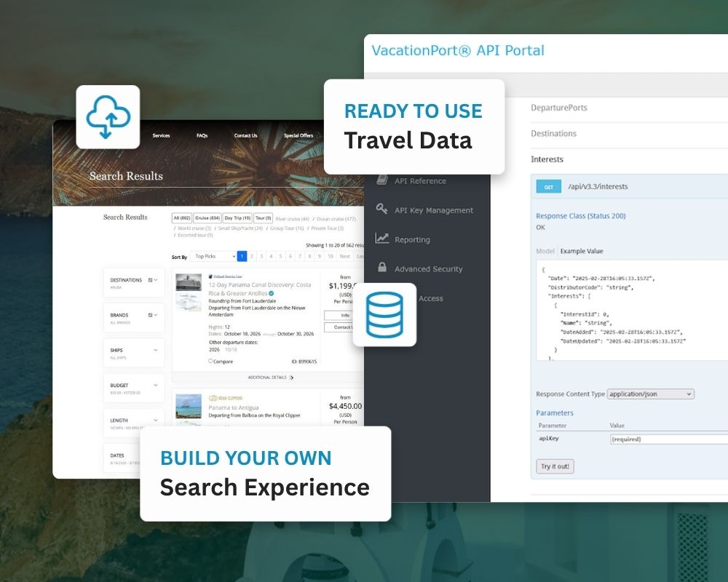The height and width of the screenshot is (582, 728).
Task: Collapse the Interests API section
Action: 547,159
